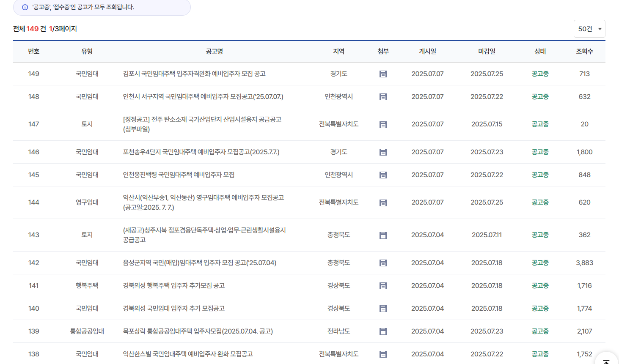Open attachment icon for notice 148
The image size is (619, 364).
pos(383,97)
